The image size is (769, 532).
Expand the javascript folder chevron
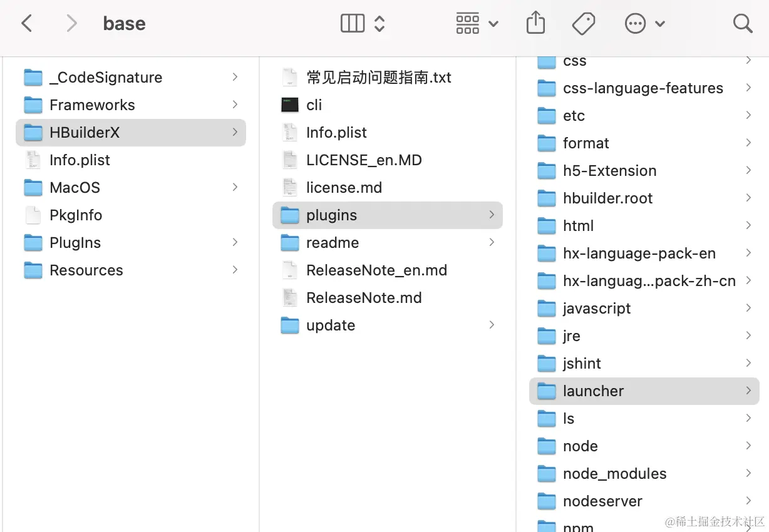coord(748,308)
